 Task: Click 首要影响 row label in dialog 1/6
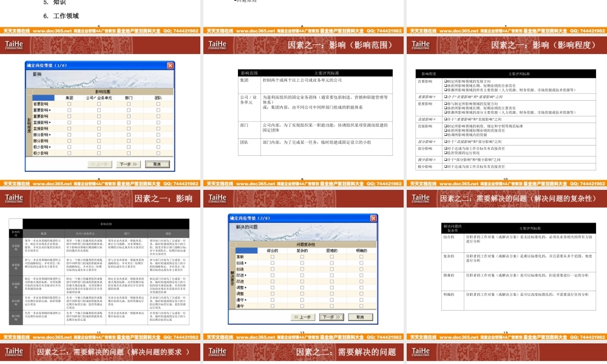point(41,104)
